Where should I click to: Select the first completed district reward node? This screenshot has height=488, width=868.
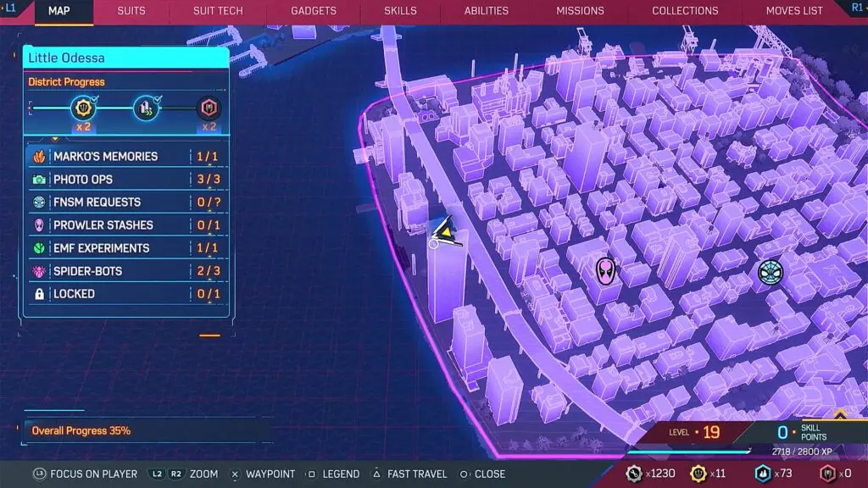(83, 108)
